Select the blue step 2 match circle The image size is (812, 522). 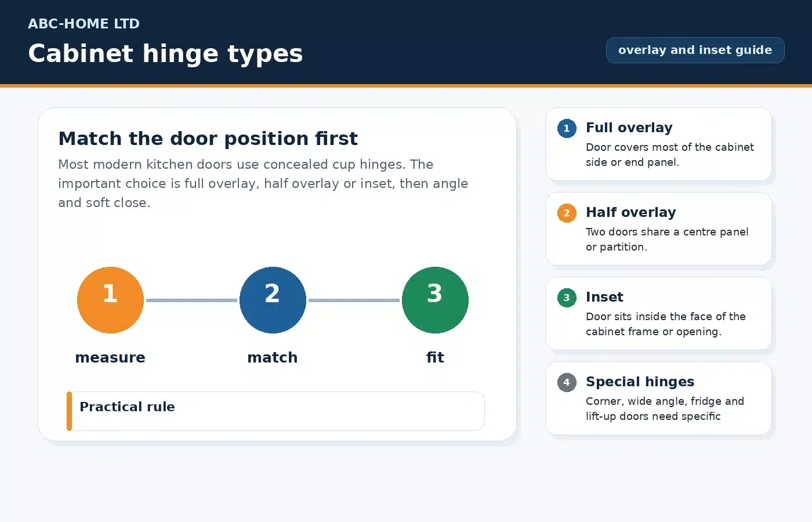click(273, 300)
